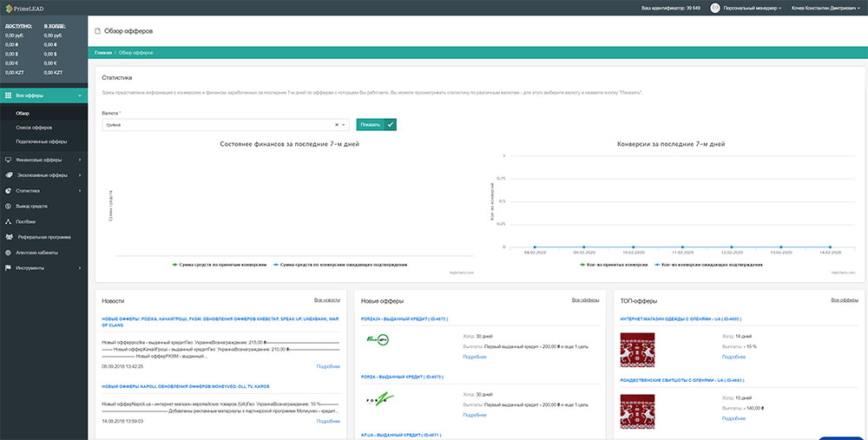
Task: Open the Все новости link
Action: coord(326,300)
